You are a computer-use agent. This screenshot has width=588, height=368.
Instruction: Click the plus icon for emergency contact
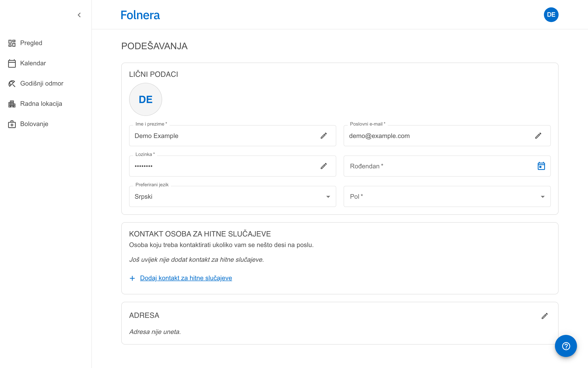(x=132, y=278)
